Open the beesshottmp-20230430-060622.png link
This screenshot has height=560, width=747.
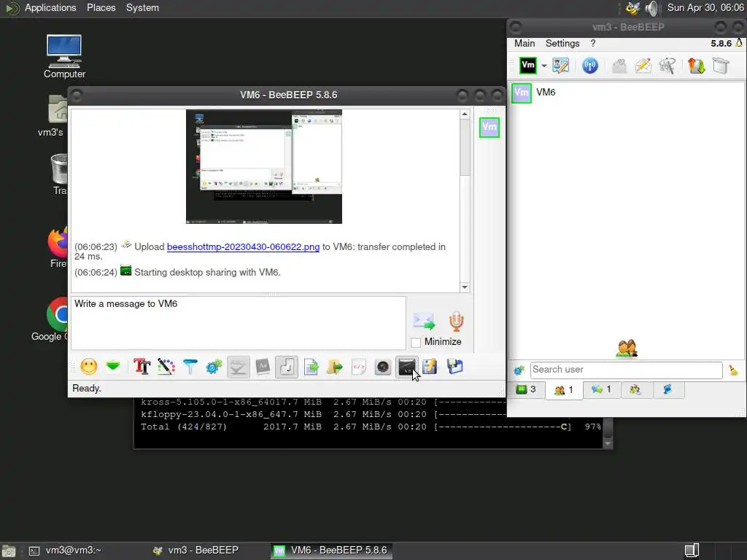click(243, 246)
